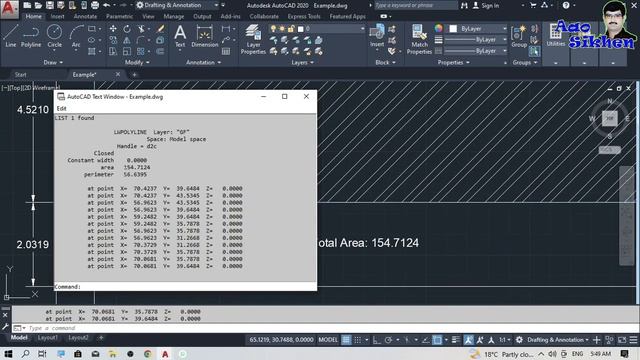The width and height of the screenshot is (640, 360).
Task: Switch to the Layout1 tab
Action: click(47, 338)
